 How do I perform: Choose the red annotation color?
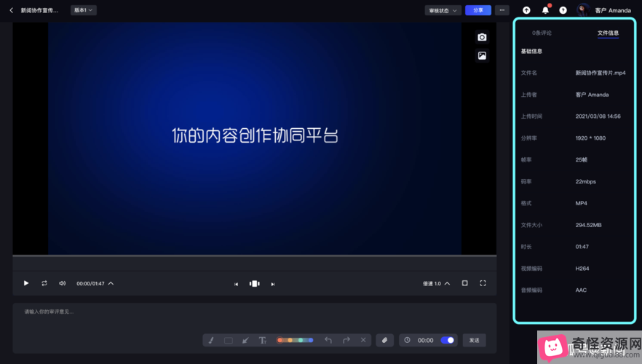point(280,340)
